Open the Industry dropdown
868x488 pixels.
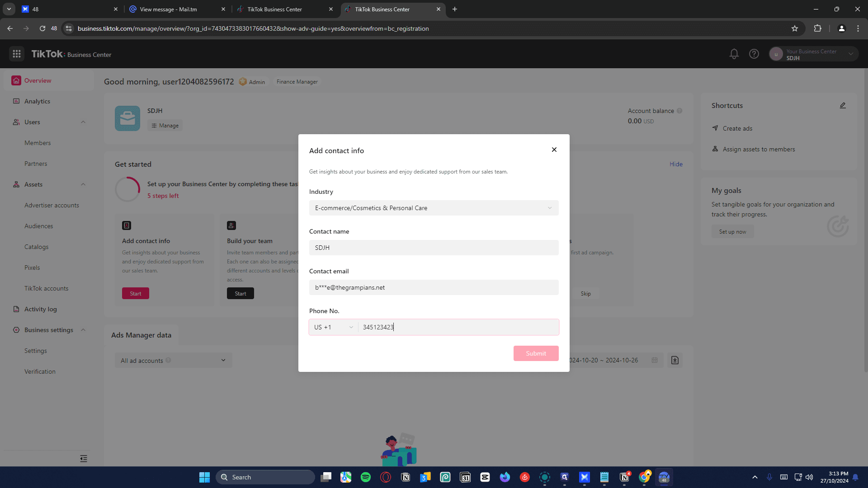pyautogui.click(x=434, y=208)
